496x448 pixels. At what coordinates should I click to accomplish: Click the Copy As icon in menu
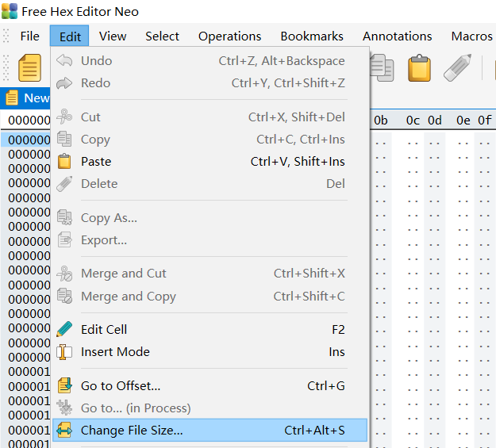64,217
